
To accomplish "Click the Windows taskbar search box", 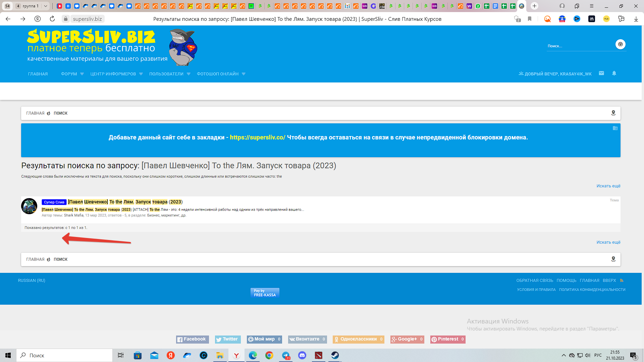I will point(64,355).
